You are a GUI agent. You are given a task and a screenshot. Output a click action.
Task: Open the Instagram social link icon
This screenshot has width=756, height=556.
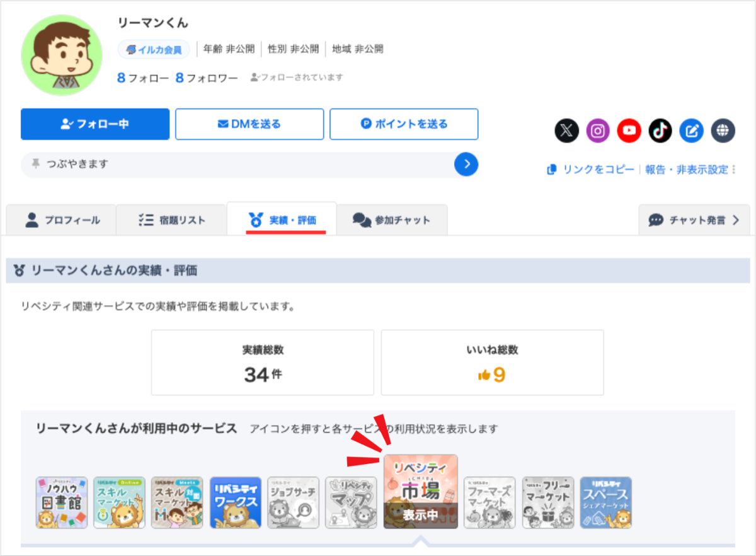pyautogui.click(x=598, y=131)
